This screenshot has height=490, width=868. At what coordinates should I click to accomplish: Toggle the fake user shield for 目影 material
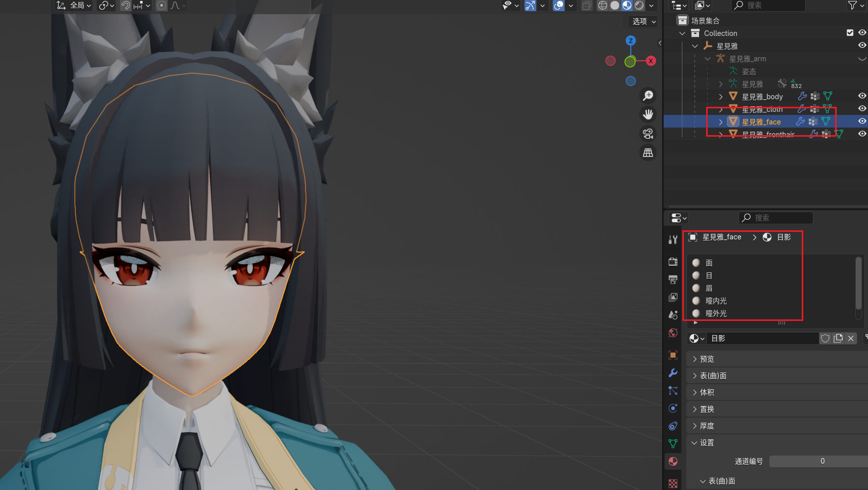[825, 338]
